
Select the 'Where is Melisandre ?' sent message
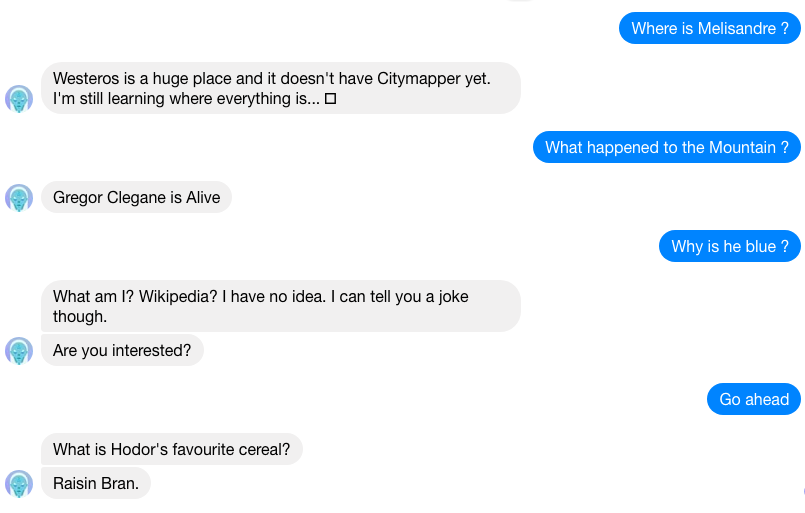point(710,28)
